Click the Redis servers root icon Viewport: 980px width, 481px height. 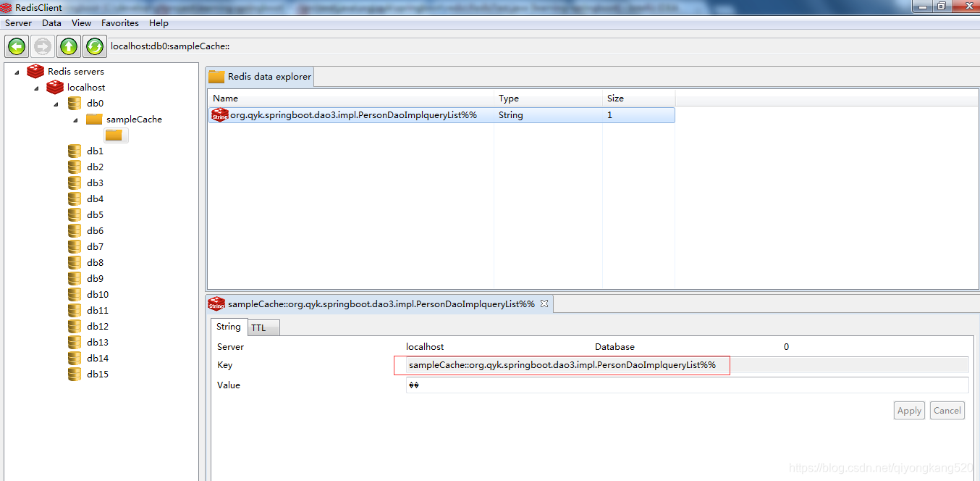point(35,71)
